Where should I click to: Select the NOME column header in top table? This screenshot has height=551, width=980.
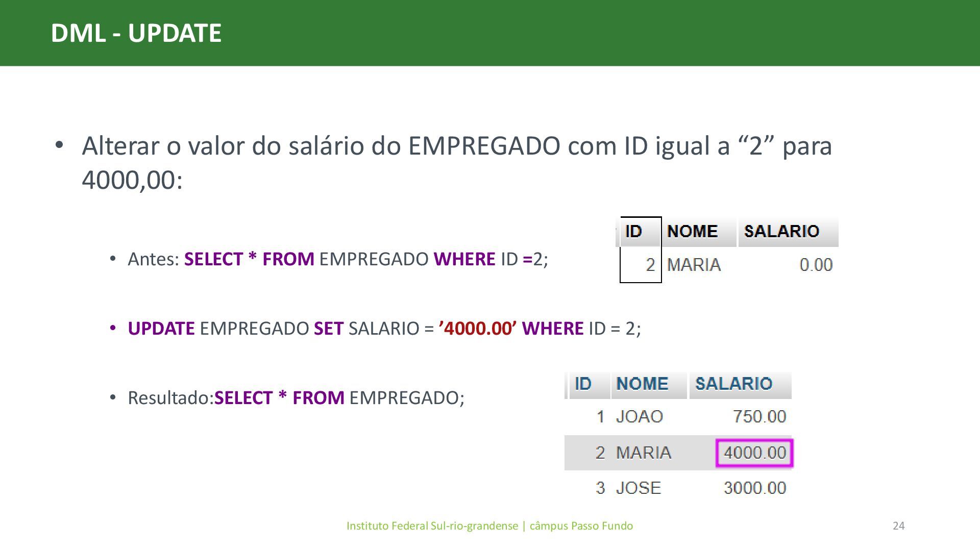coord(699,232)
